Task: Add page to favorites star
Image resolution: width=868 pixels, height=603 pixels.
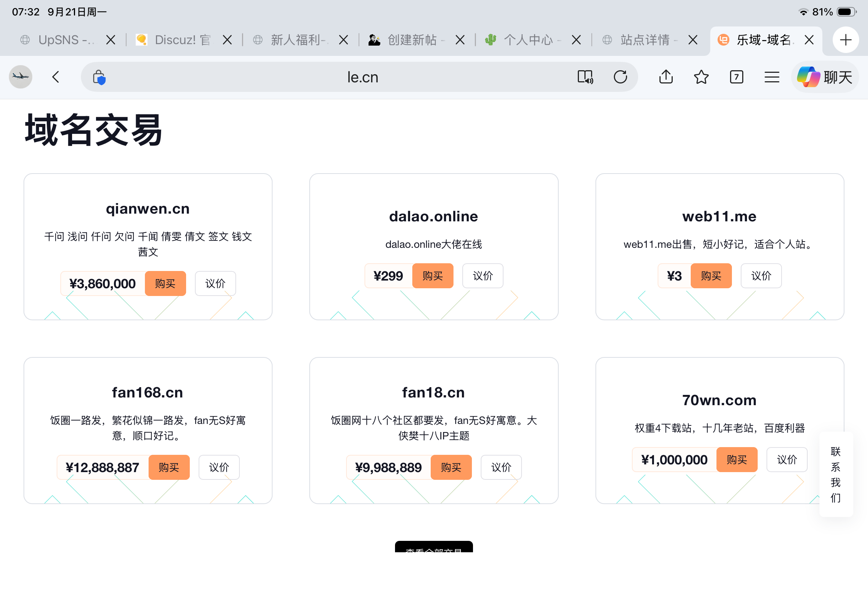Action: [x=701, y=77]
